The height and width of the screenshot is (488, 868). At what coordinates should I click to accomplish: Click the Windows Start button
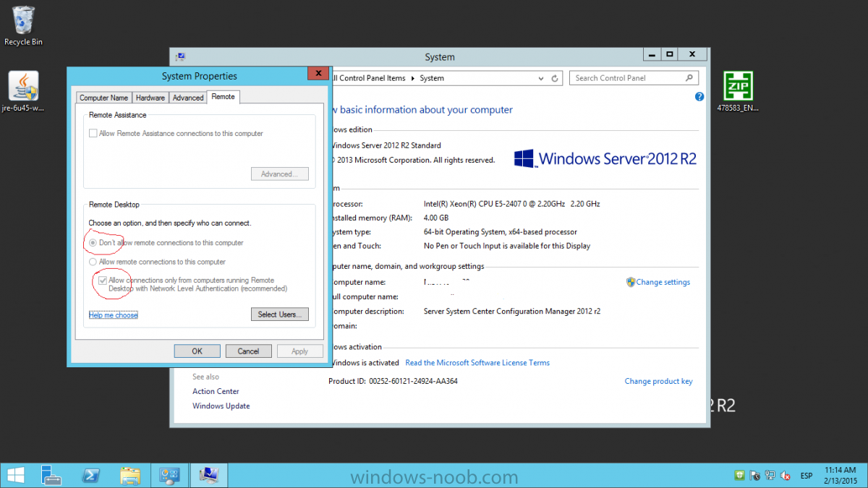tap(15, 475)
